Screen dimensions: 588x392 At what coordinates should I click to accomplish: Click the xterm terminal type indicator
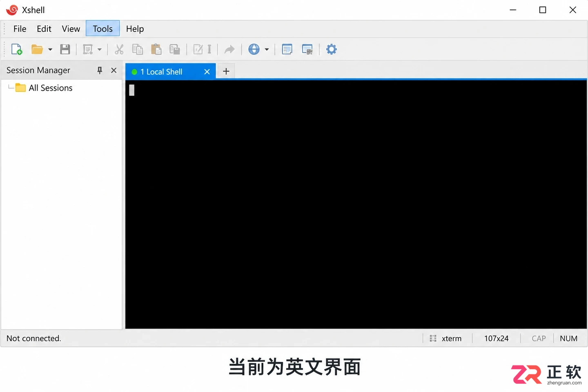click(x=452, y=339)
